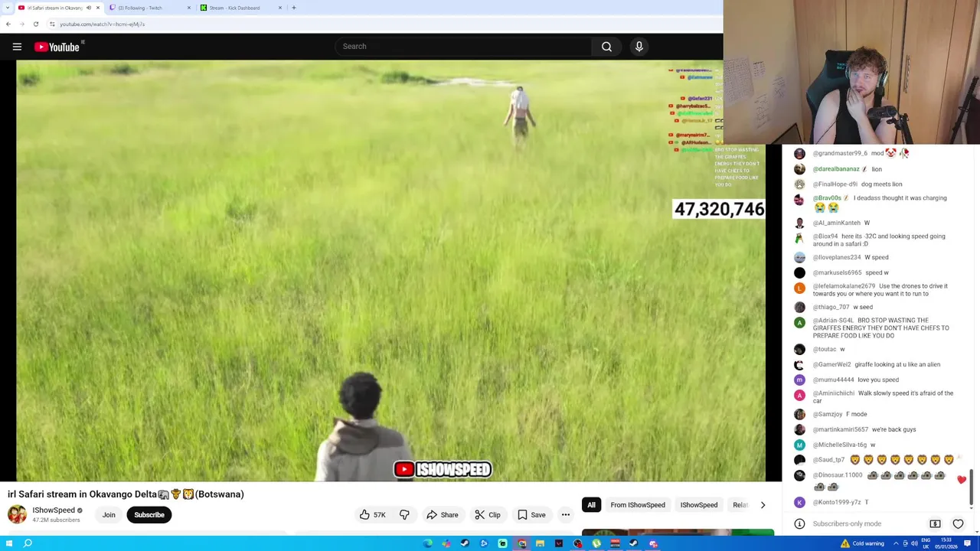Click the video player area
This screenshot has width=980, height=551.
coord(390,271)
